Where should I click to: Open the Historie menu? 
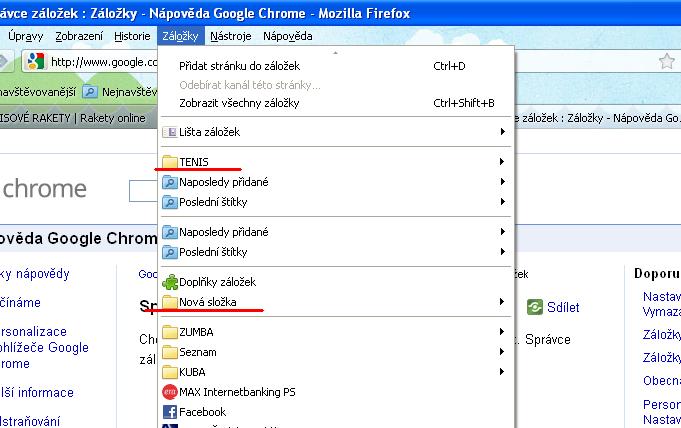click(132, 36)
